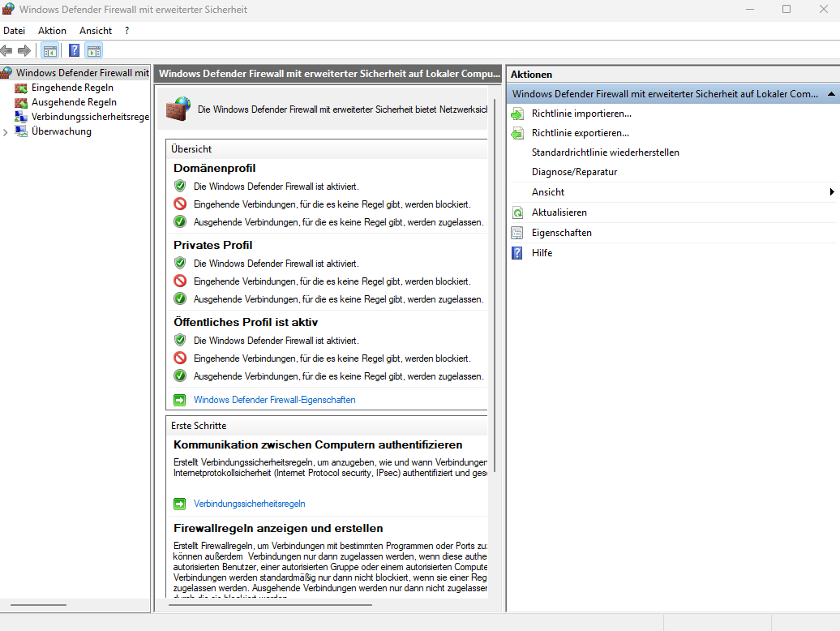
Task: Click green arrow icon beside Verbindungssicherheitsregeln link
Action: 179,504
